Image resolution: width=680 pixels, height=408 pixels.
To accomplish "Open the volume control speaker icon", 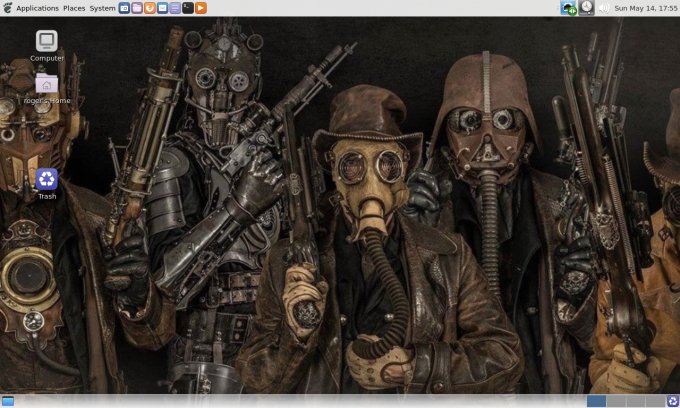I will coord(604,8).
